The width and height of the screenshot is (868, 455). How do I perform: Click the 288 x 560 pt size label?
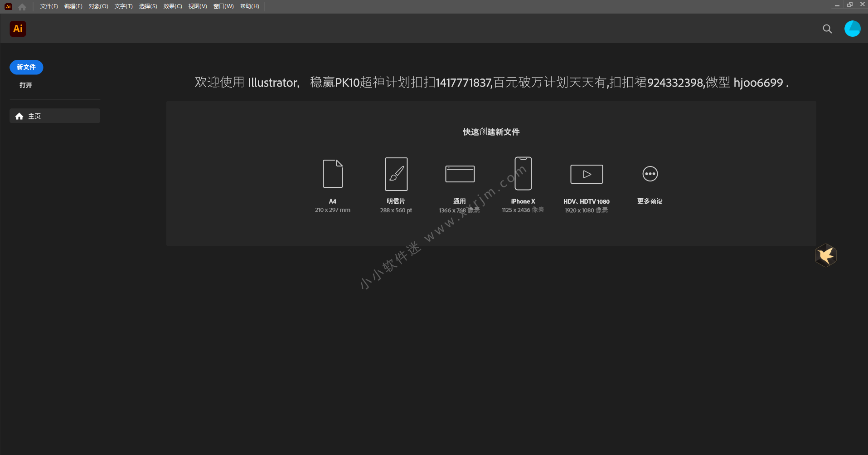[396, 210]
